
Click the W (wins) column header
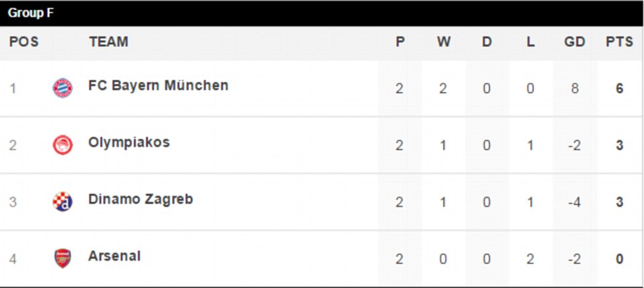point(444,42)
